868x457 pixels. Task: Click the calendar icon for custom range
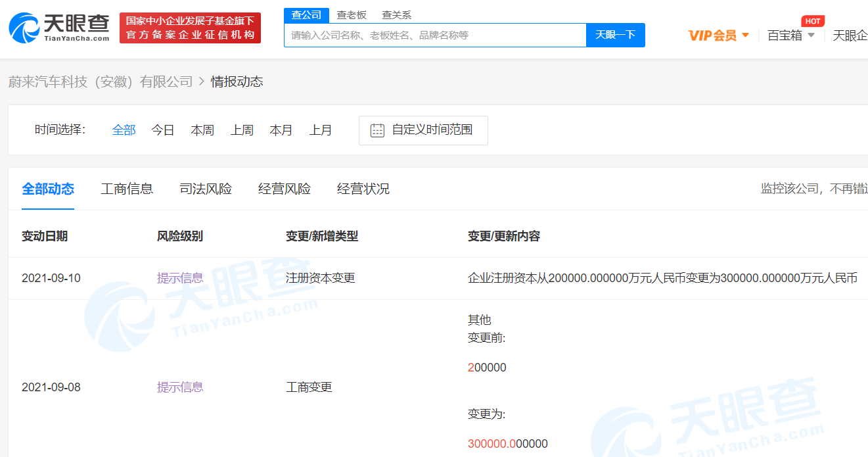point(377,130)
